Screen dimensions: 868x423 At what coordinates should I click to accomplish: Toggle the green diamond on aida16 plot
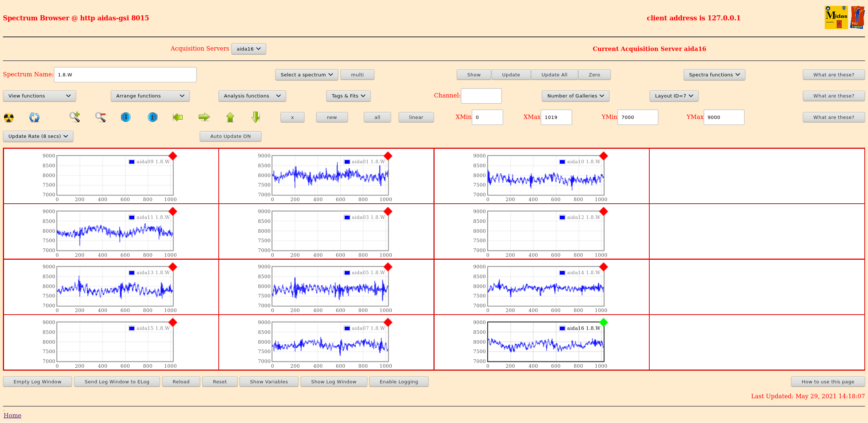pyautogui.click(x=603, y=322)
